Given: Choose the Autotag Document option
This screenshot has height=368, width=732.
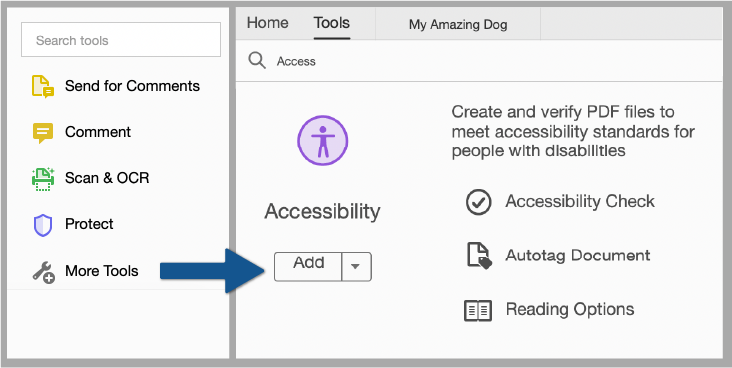Looking at the screenshot, I should pos(559,255).
